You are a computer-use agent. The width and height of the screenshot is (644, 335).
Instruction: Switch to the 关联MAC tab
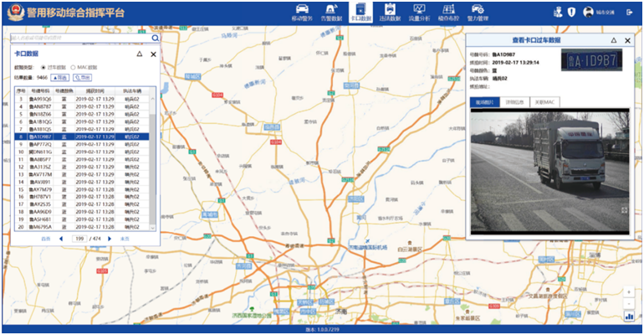544,102
